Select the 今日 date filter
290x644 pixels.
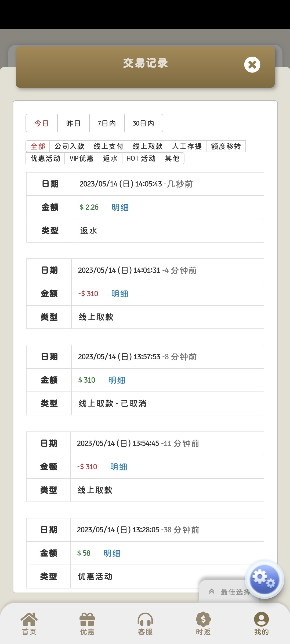point(42,123)
